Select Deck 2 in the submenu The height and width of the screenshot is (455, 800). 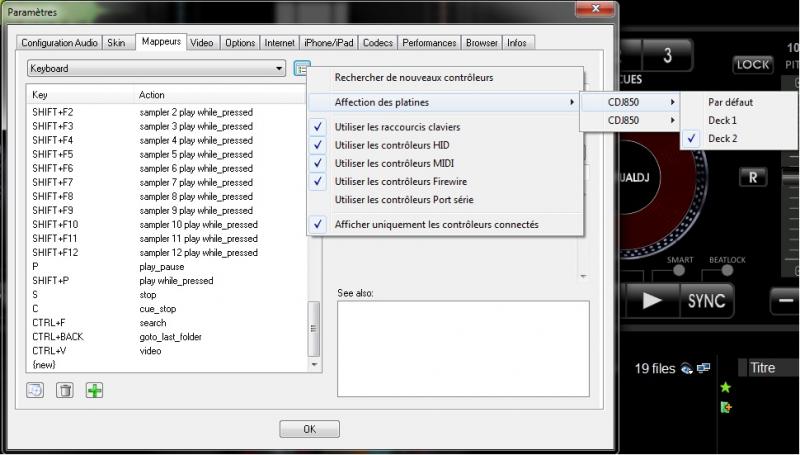pos(738,138)
